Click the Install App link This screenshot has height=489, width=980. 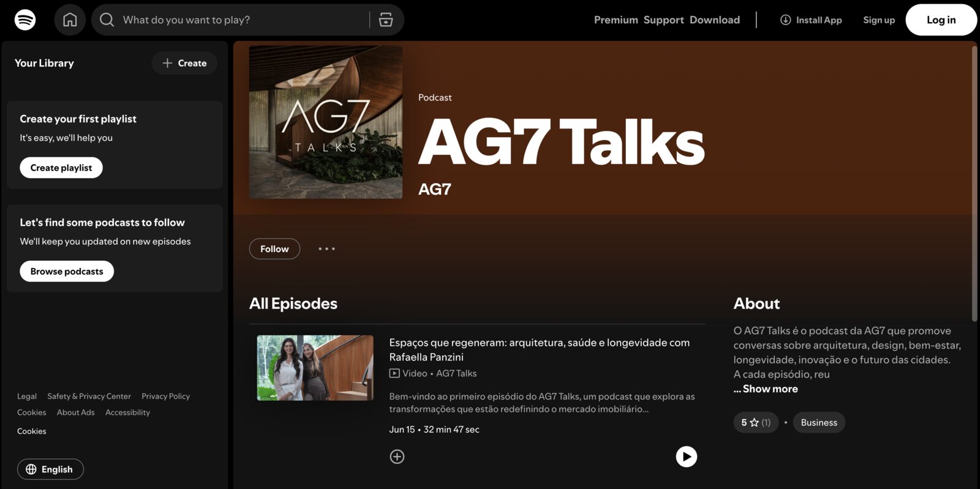811,20
